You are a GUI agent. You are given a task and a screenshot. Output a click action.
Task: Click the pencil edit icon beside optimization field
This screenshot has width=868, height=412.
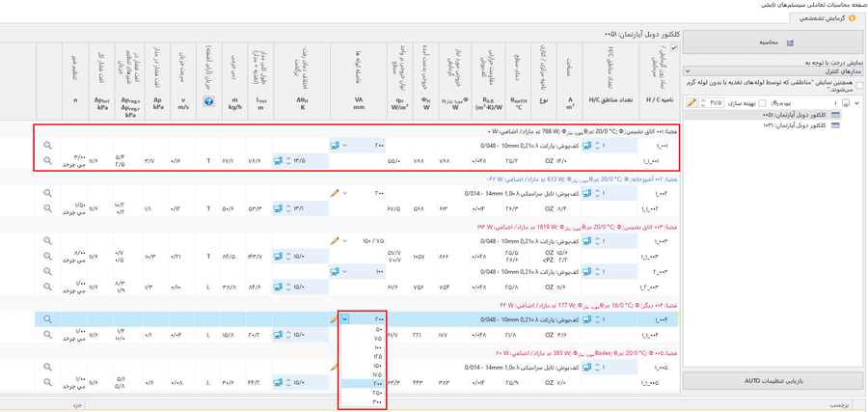click(692, 103)
